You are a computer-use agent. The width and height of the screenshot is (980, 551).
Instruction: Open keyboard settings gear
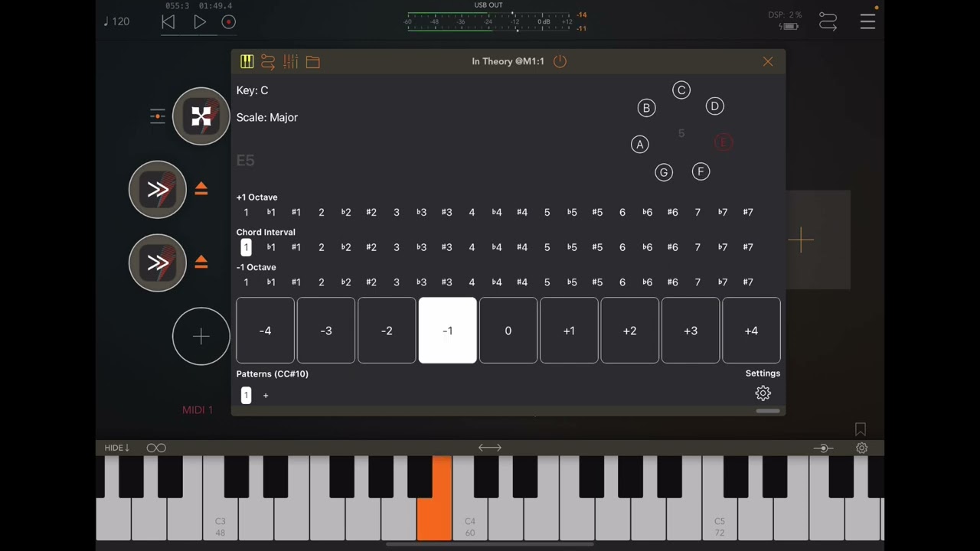coord(861,448)
